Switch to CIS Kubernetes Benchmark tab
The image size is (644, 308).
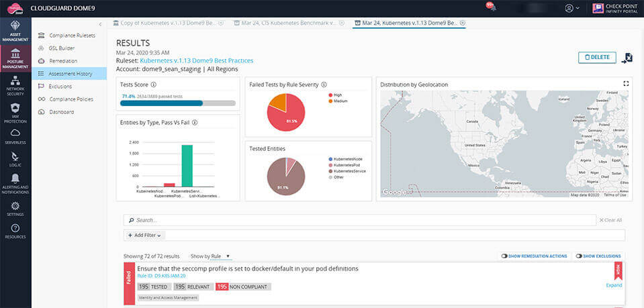286,23
